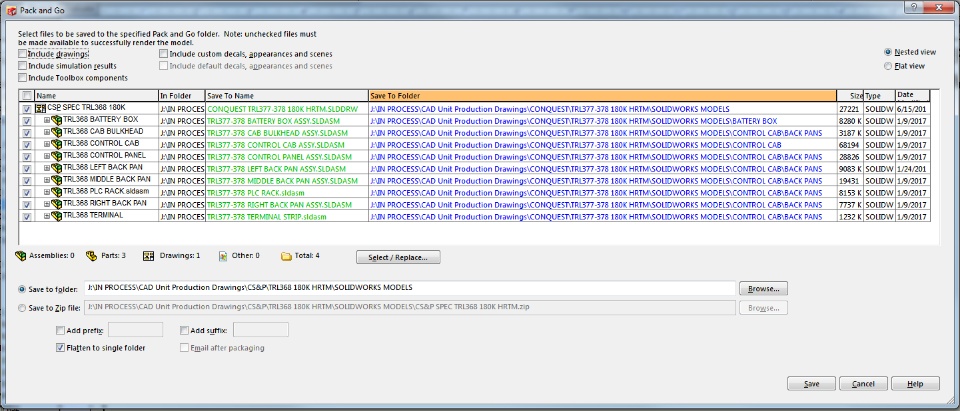Sort by the In Folder column header
This screenshot has height=411, width=960.
tap(181, 96)
